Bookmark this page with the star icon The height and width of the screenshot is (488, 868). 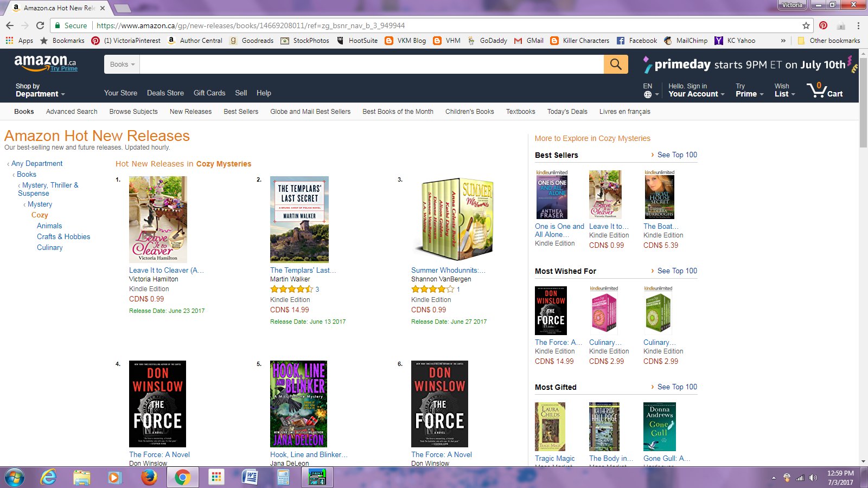[806, 25]
